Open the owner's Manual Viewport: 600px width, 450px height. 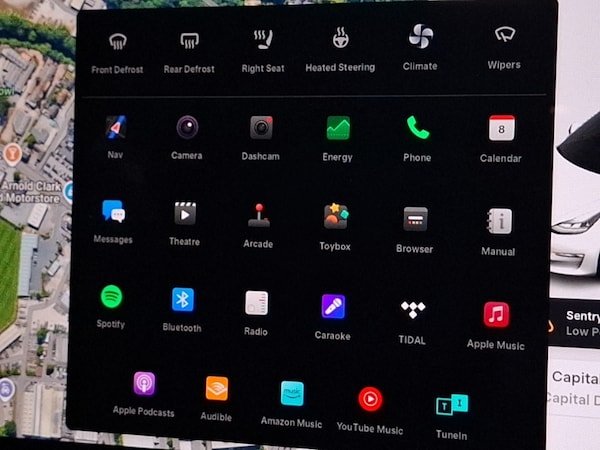498,221
